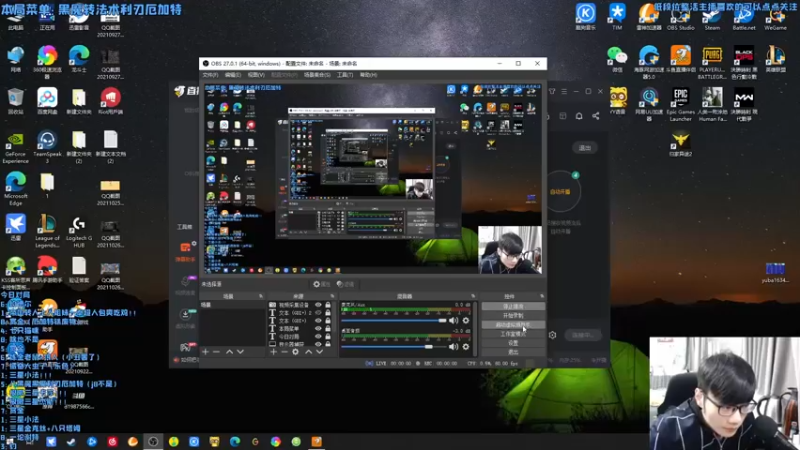
Task: Move source up in Sources panel
Action: tap(308, 352)
